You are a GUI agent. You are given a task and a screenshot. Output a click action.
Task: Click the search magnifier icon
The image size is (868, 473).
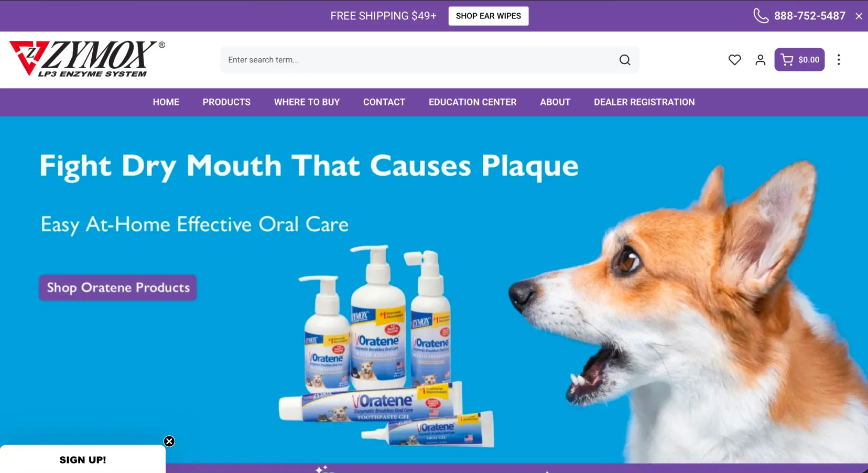pyautogui.click(x=624, y=60)
